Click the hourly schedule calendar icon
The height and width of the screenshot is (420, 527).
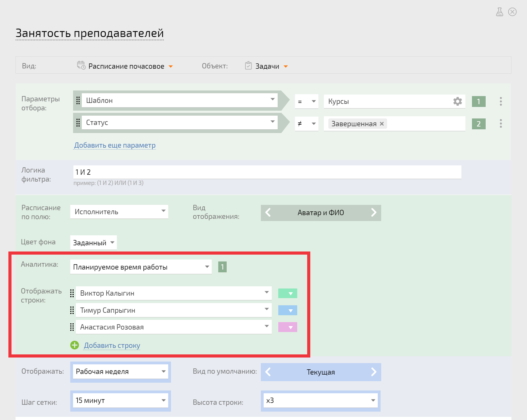pyautogui.click(x=81, y=65)
